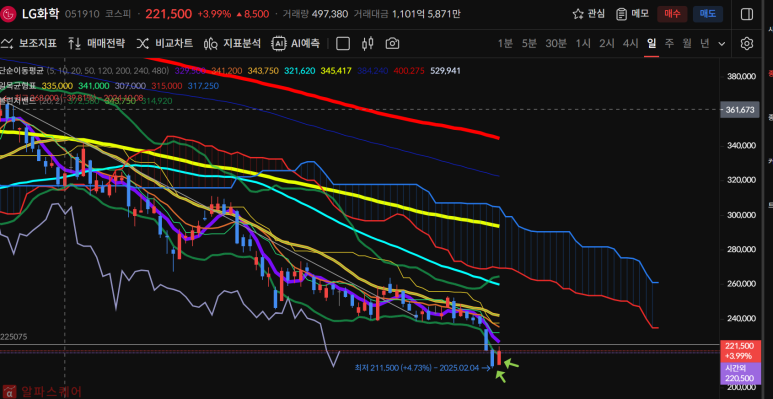Click the current price 221,500 in header

click(168, 14)
